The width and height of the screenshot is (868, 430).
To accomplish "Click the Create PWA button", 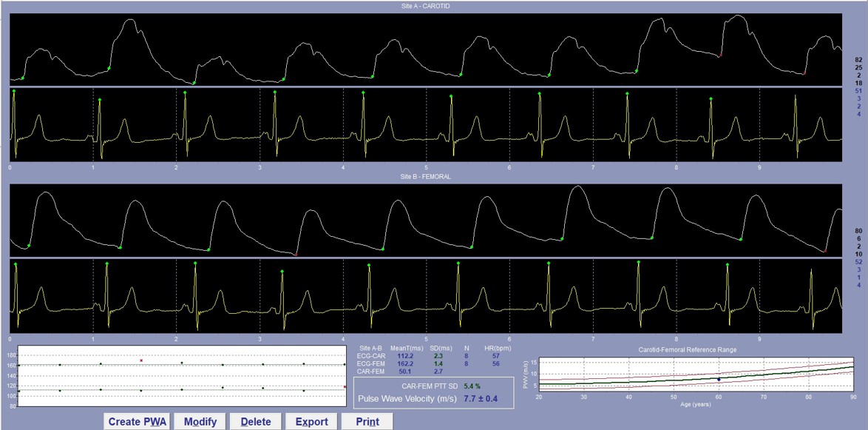I will click(138, 422).
